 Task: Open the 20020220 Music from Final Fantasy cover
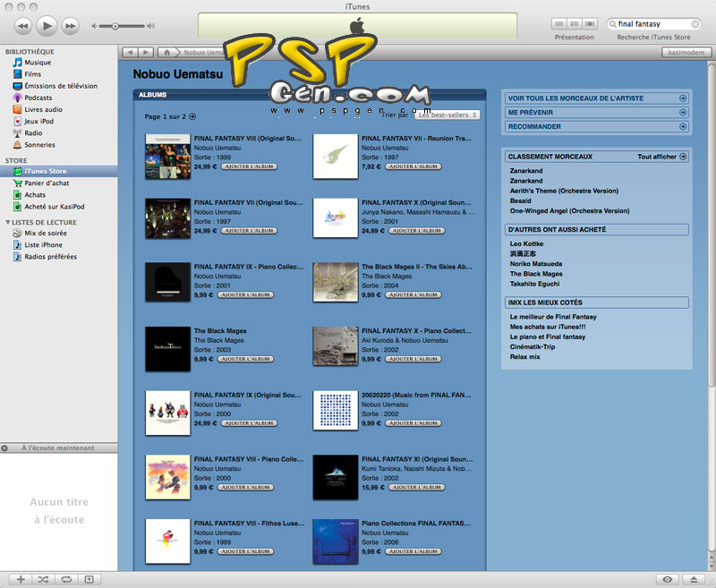[x=336, y=411]
